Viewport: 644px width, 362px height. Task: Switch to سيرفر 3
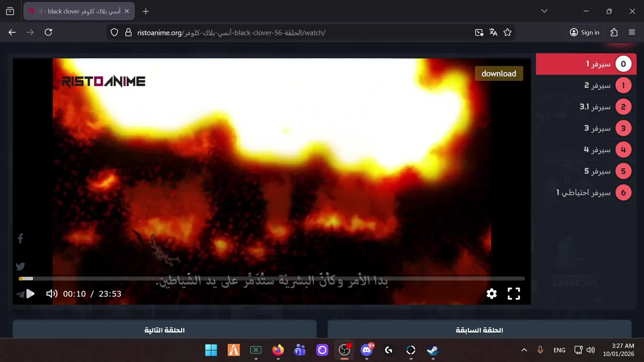point(586,128)
